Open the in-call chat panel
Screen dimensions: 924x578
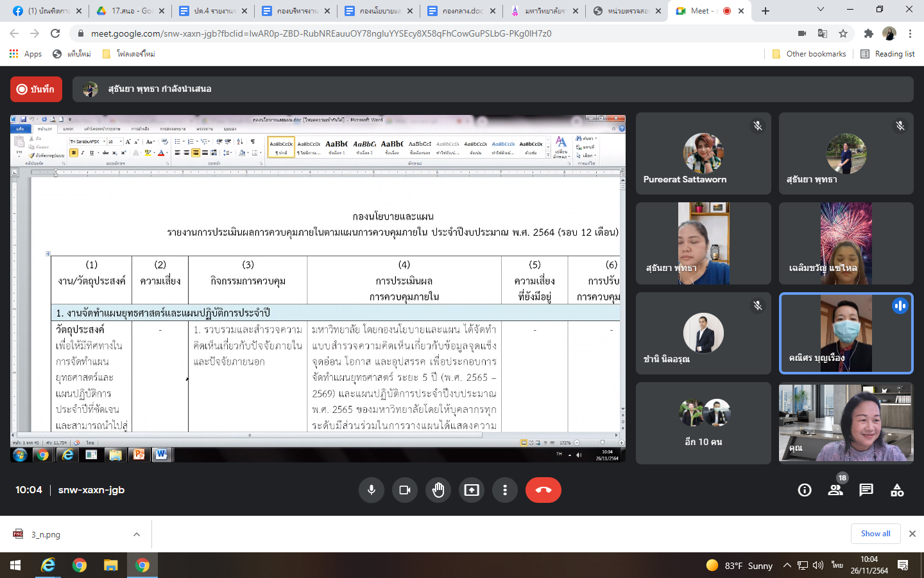point(866,490)
